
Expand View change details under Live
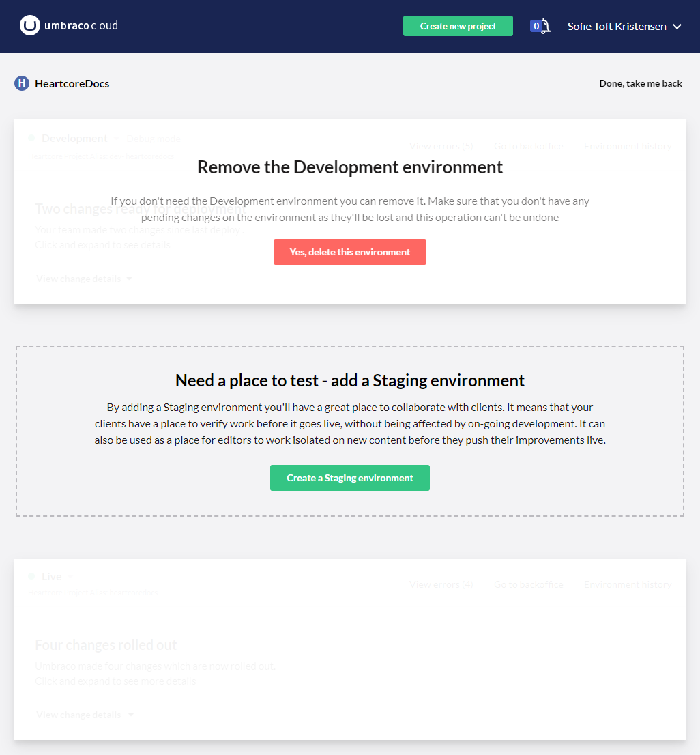pos(84,715)
